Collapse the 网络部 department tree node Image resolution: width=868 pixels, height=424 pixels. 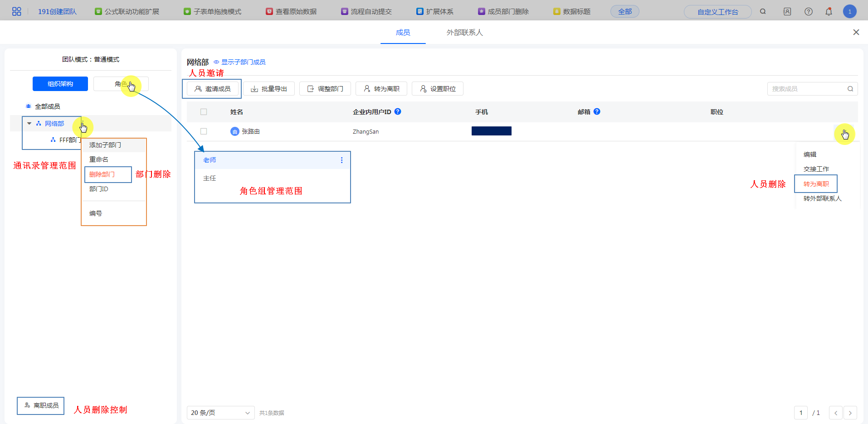point(29,123)
